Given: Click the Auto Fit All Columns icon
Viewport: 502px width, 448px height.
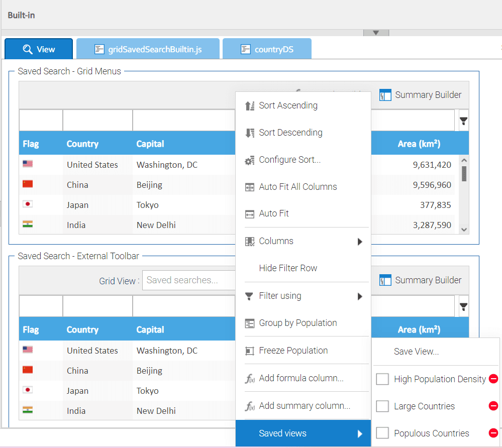Looking at the screenshot, I should tap(250, 187).
